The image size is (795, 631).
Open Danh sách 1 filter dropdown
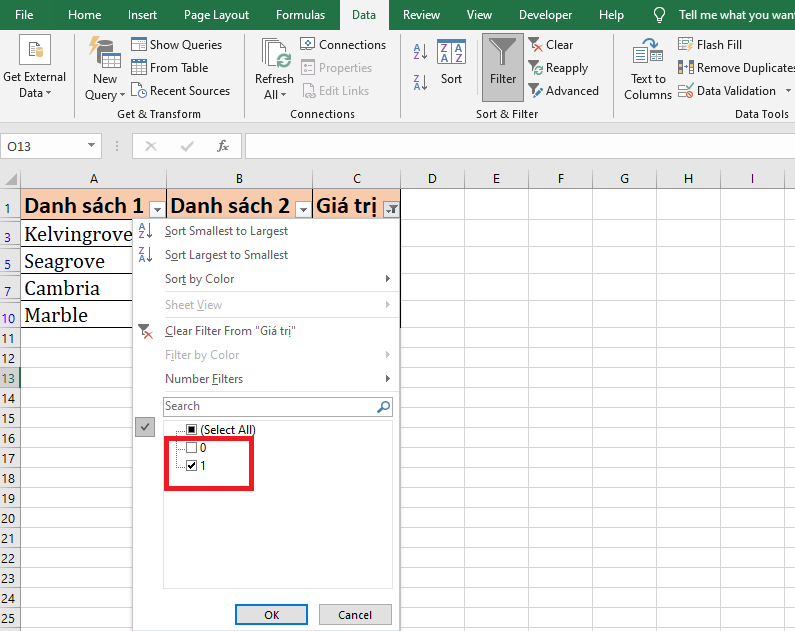tap(156, 209)
